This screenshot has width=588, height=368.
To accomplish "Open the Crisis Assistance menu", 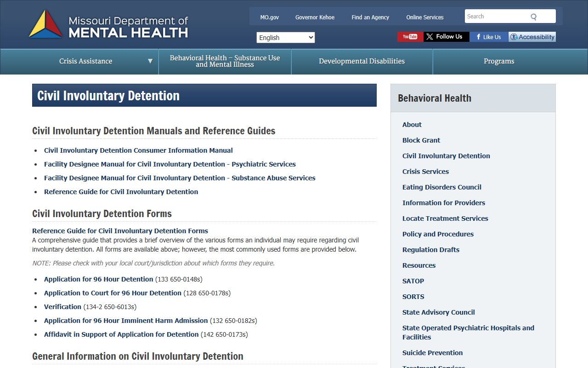I will (x=86, y=61).
